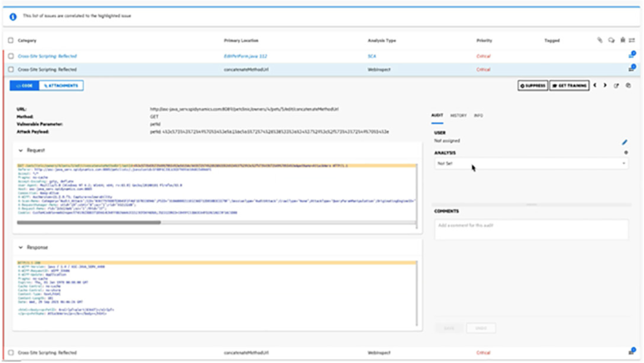Click Critical priority in the bottom row
Viewport: 644px width, 363px height.
tap(484, 352)
